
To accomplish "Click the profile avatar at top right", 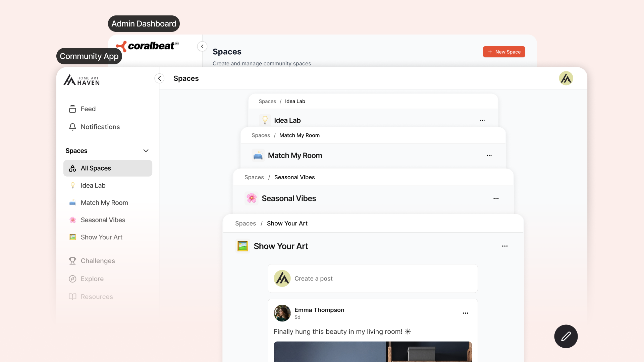I will point(566,78).
